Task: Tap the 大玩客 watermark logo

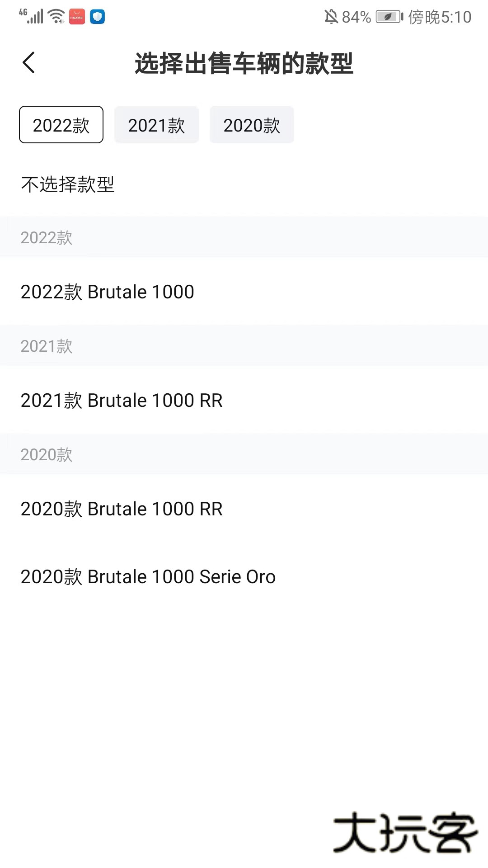Action: [405, 833]
